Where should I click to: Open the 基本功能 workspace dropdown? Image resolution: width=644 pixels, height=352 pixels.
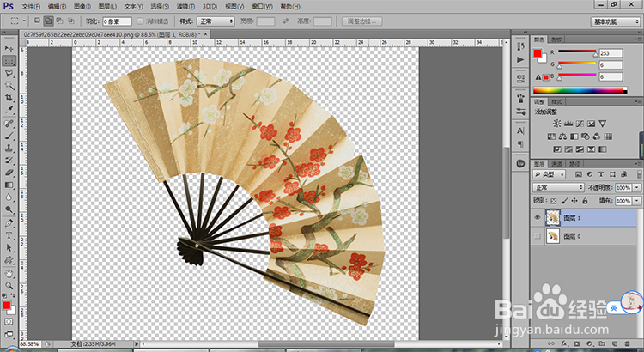616,21
